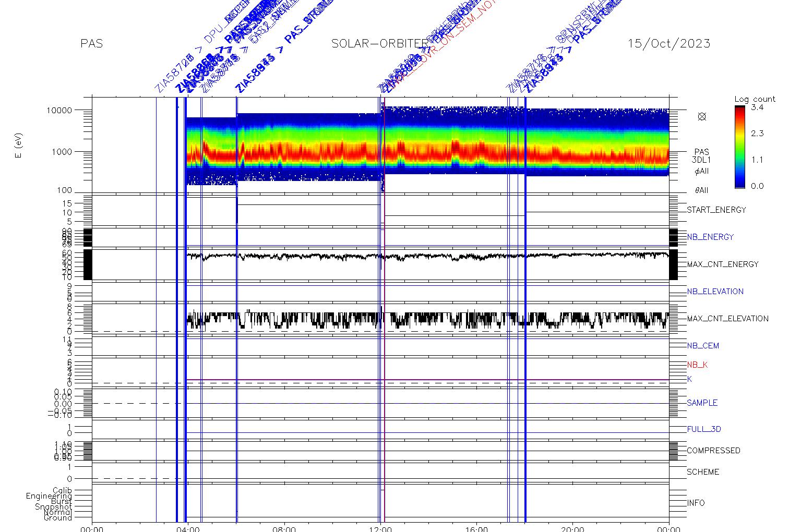The width and height of the screenshot is (789, 532).
Task: Click the START_ENERGY panel label
Action: pos(716,210)
